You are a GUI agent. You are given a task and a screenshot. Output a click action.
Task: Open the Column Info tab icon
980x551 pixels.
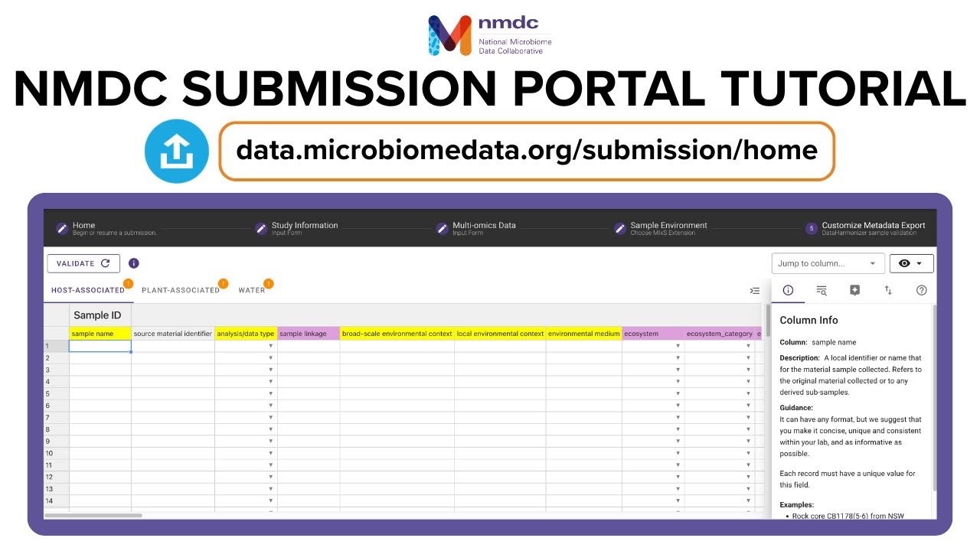click(x=788, y=290)
